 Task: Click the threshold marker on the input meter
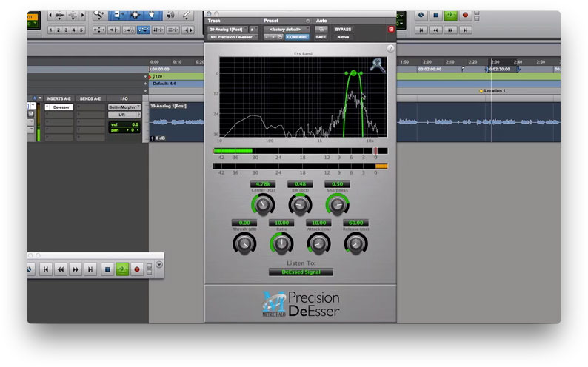[375, 150]
